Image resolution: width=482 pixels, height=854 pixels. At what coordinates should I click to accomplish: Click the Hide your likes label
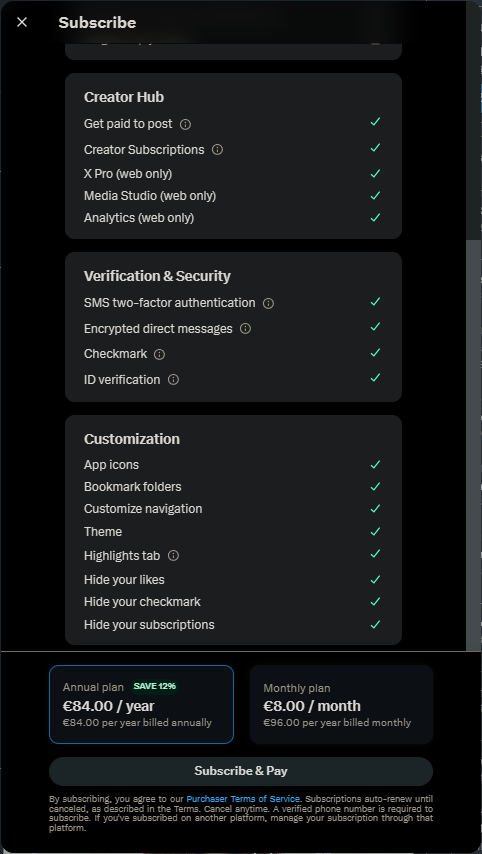(x=124, y=580)
